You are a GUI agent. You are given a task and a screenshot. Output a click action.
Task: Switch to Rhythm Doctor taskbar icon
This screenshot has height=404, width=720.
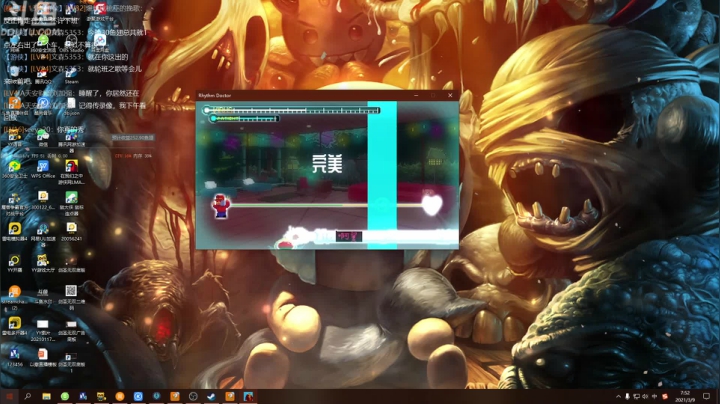coord(248,396)
